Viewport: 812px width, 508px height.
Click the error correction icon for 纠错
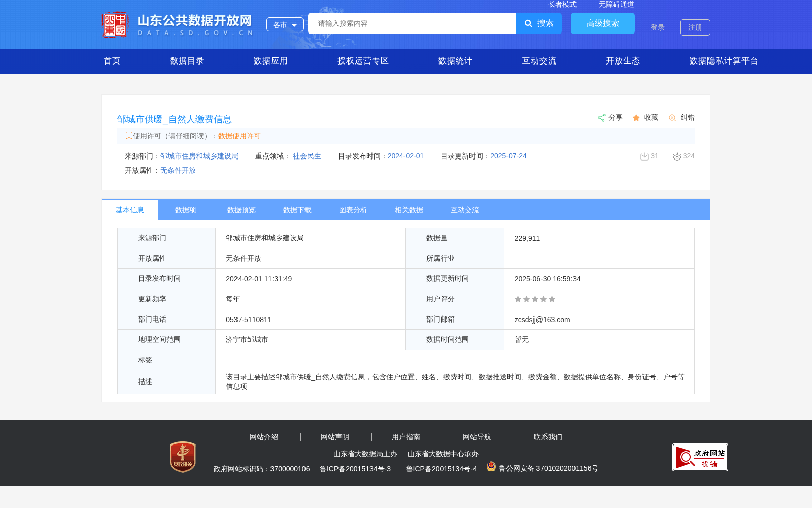pos(672,118)
